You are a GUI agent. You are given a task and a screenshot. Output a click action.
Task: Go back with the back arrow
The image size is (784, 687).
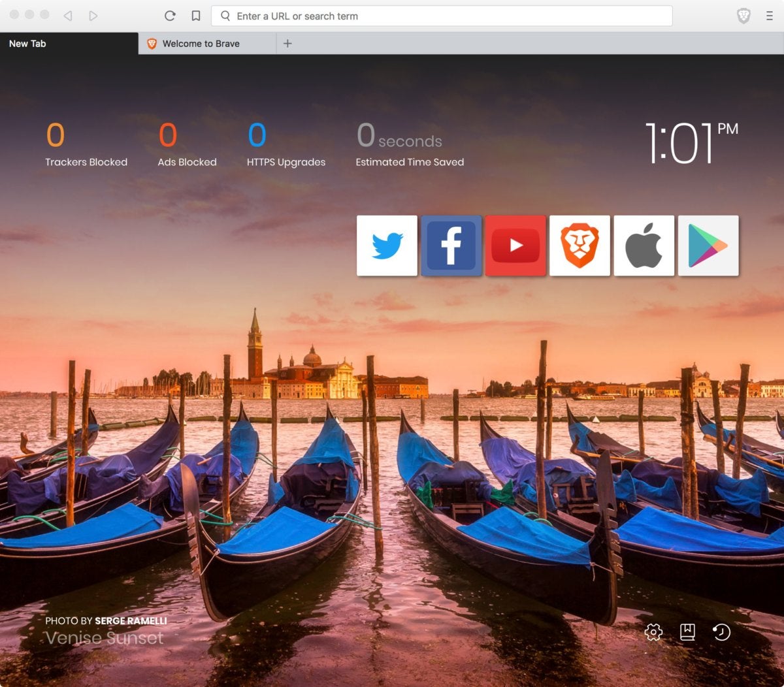point(68,16)
